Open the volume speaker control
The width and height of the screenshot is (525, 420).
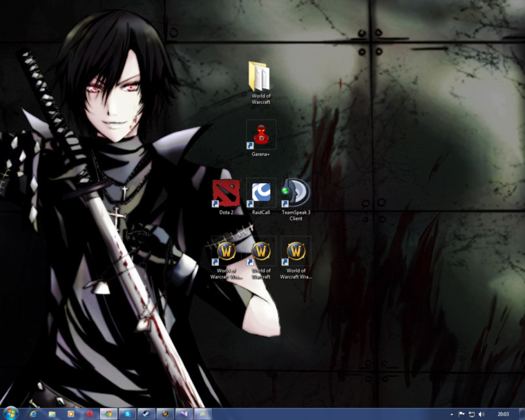click(481, 414)
